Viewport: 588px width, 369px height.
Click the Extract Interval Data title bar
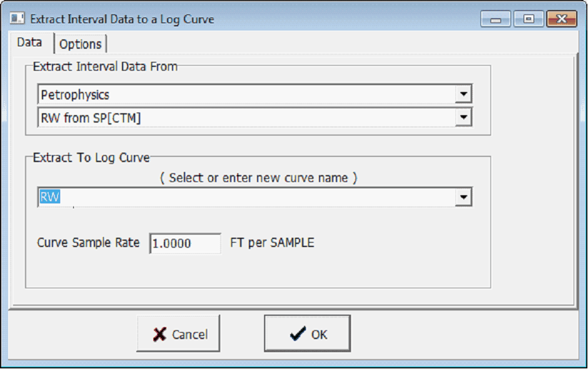point(250,19)
